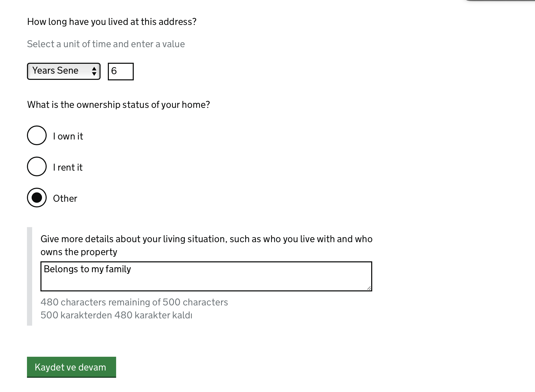Click the up-down arrows on the unit selector

tap(94, 71)
